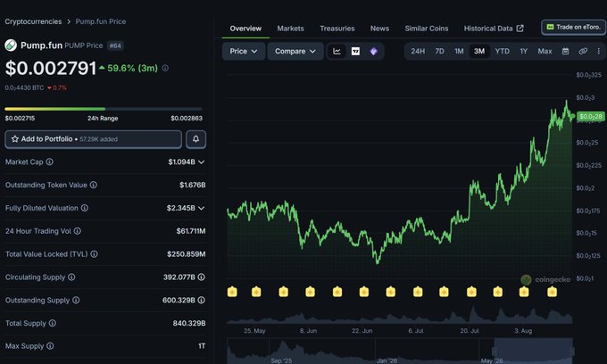Open info icon beside Total Supply
Image resolution: width=607 pixels, height=364 pixels.
click(53, 323)
